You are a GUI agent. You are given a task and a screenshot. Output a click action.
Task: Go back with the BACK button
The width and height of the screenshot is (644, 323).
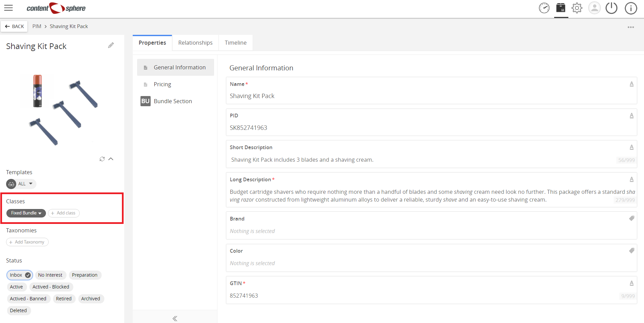click(x=14, y=26)
